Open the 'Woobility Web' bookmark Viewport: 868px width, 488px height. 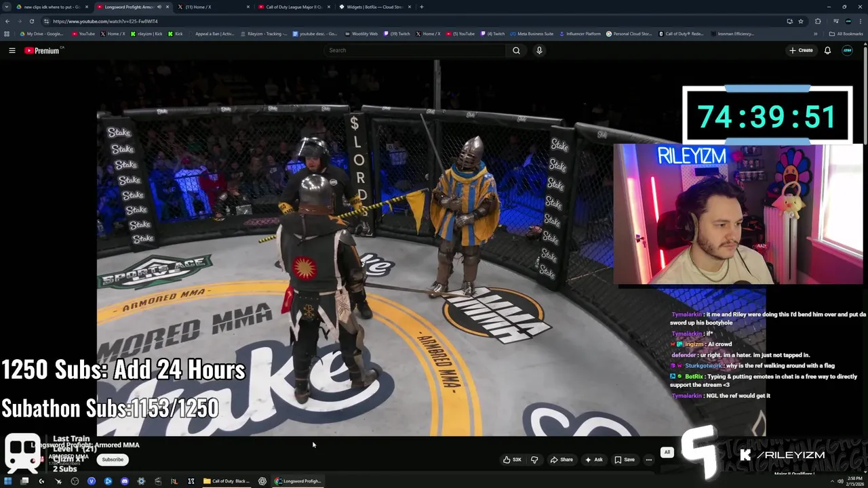pos(361,34)
